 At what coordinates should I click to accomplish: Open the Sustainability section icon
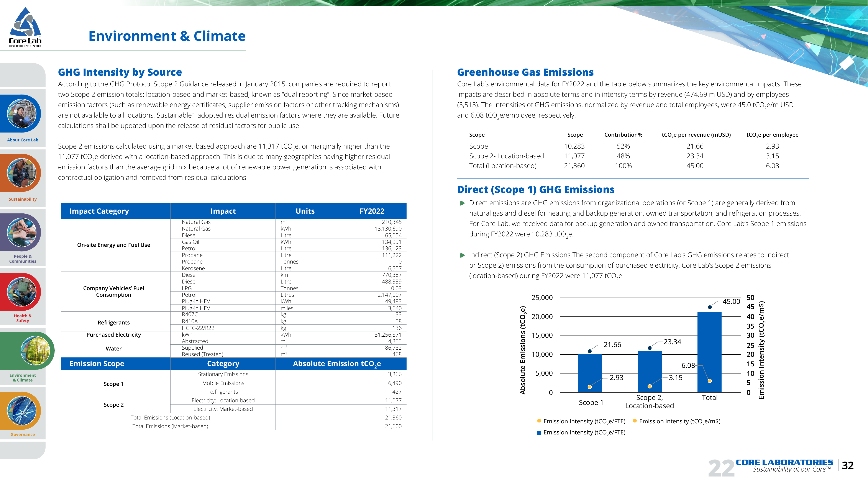tap(22, 173)
